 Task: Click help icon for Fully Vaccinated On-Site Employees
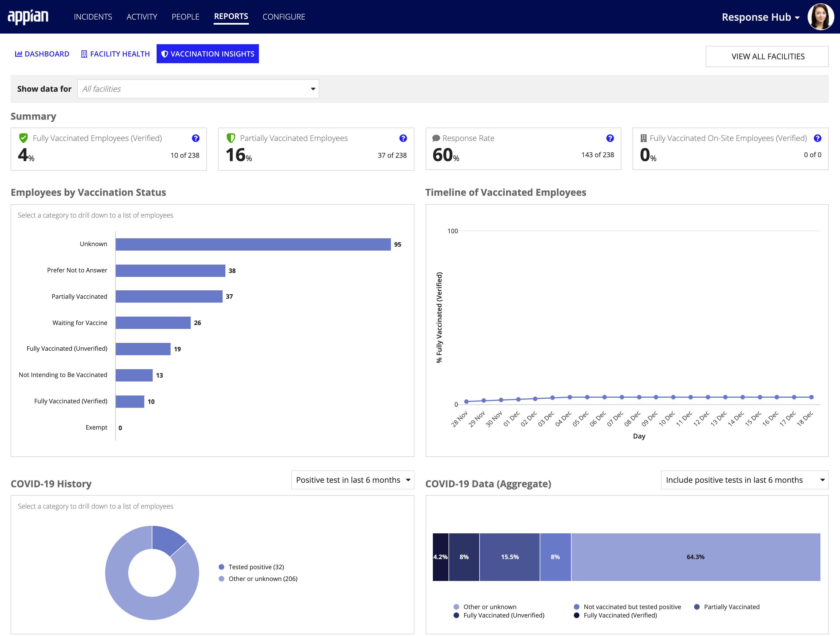coord(818,138)
